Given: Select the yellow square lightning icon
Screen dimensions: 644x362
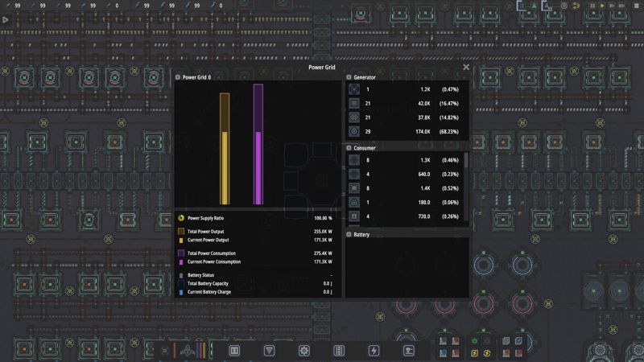Looking at the screenshot, I should (474, 353).
